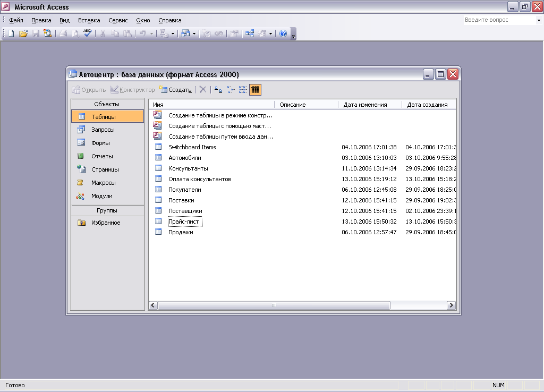
Task: Switch to large icons view
Action: [218, 90]
